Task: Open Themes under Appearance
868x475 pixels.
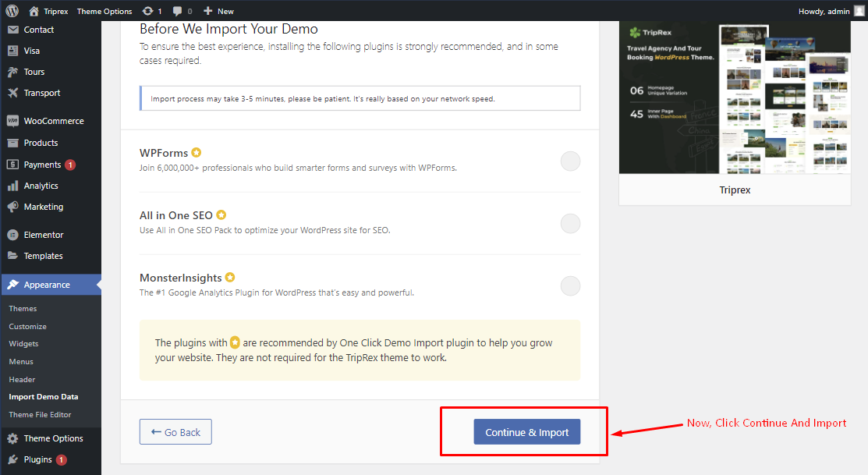Action: tap(23, 309)
